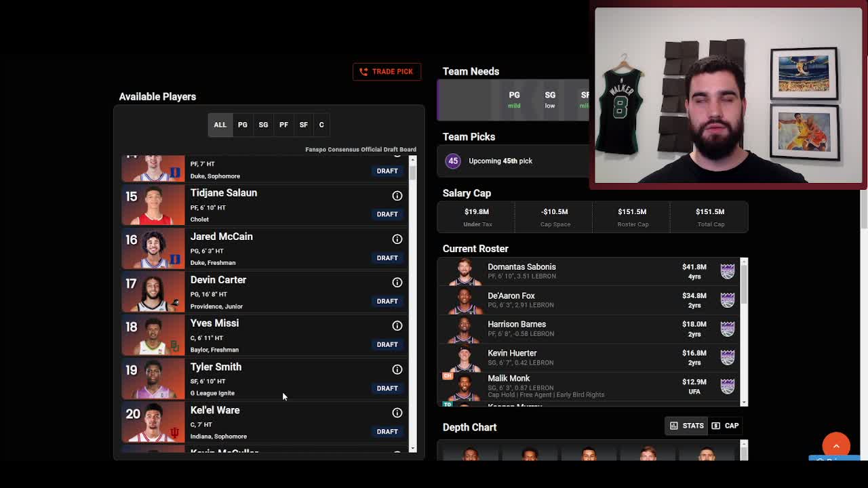The image size is (868, 488).
Task: Click the SG low team need
Action: (x=550, y=100)
